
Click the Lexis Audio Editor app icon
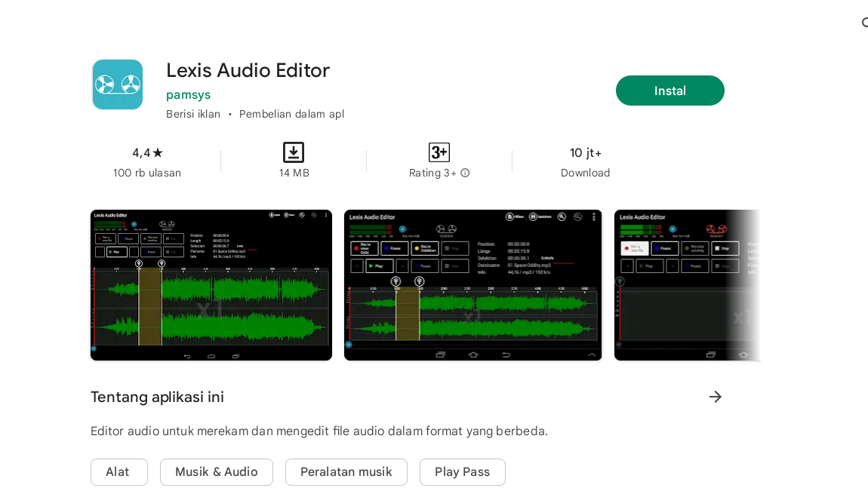pos(117,84)
